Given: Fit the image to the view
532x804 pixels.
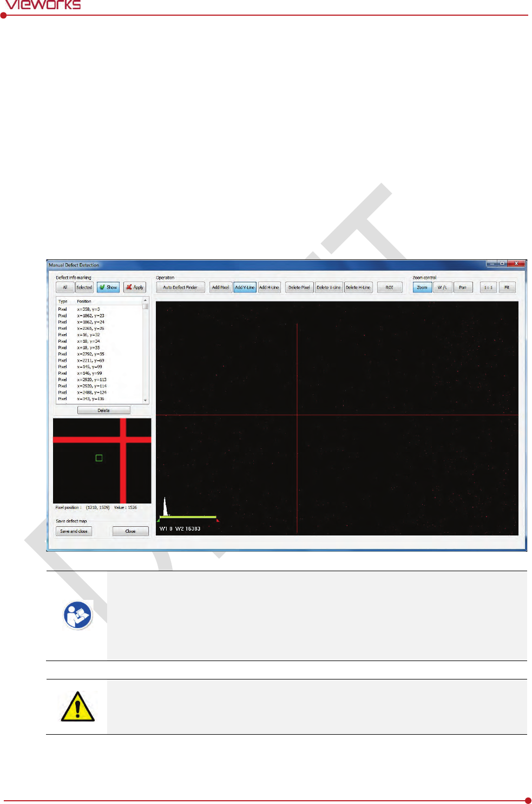Looking at the screenshot, I should (507, 287).
